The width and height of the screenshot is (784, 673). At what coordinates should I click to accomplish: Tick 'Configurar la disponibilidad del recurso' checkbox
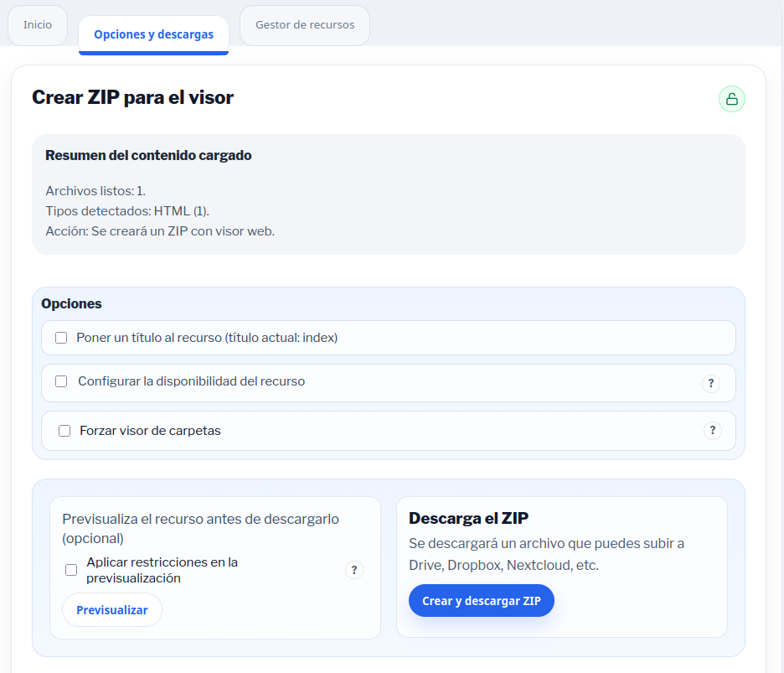[x=61, y=381]
